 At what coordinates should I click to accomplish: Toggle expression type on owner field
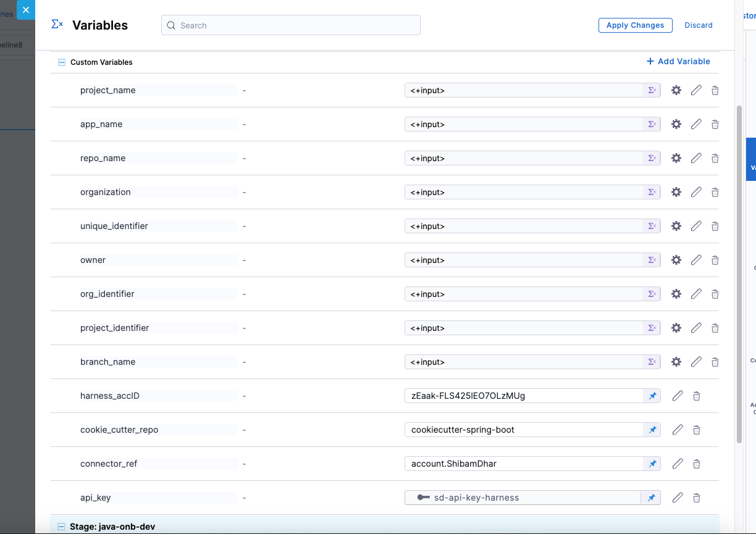pyautogui.click(x=652, y=260)
